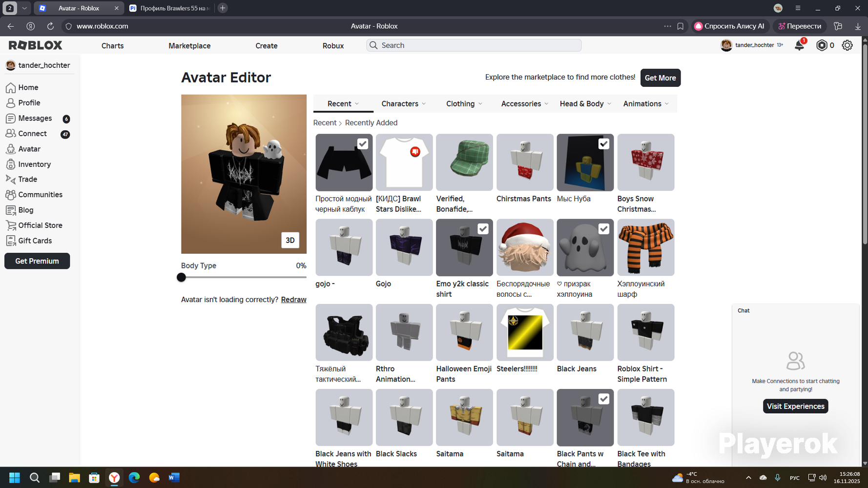Open the Trade sidebar icon

(x=11, y=180)
